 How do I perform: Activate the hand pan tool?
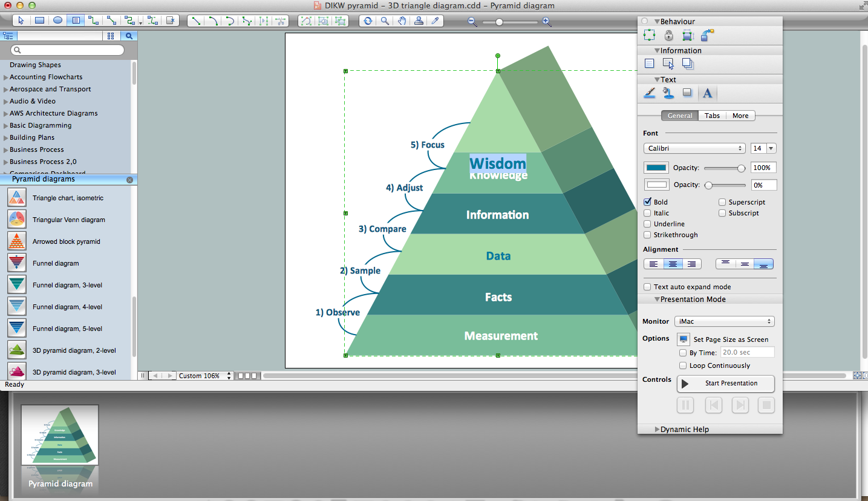[402, 21]
